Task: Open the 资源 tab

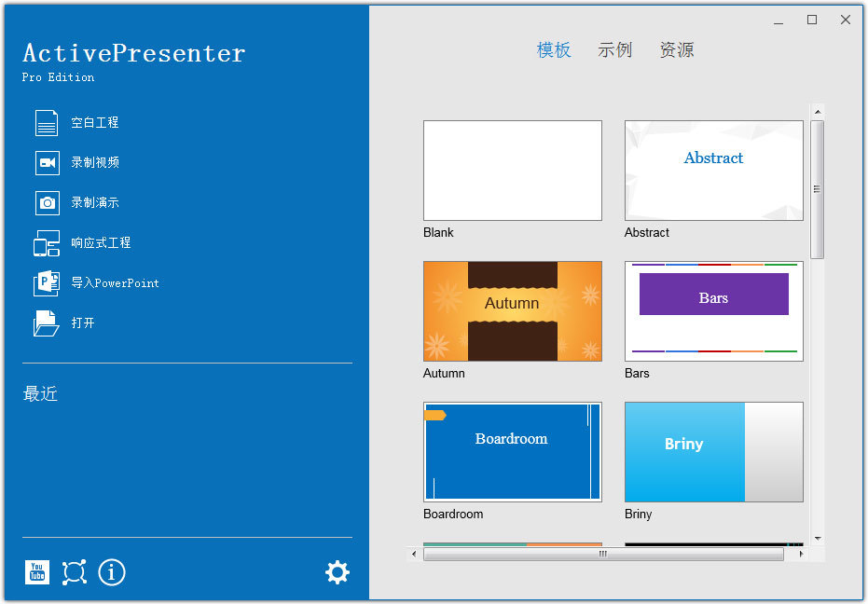Action: point(675,50)
